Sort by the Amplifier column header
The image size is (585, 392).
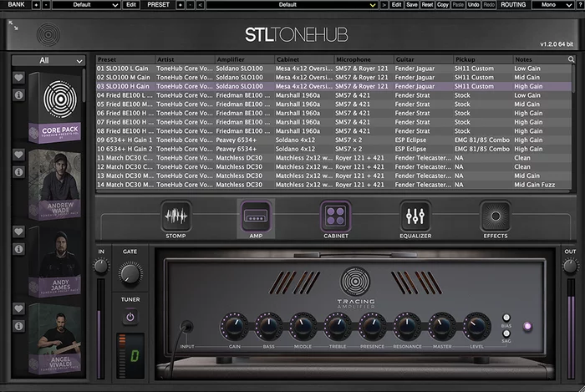click(x=245, y=59)
